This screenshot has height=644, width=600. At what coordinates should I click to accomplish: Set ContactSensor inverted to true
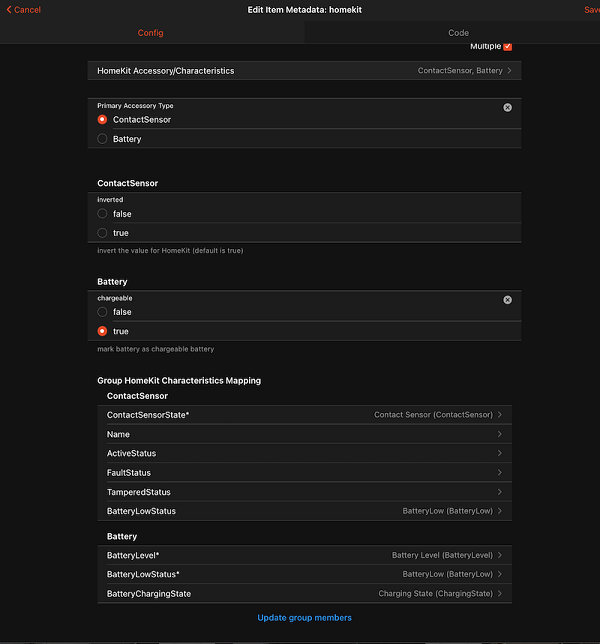point(103,233)
